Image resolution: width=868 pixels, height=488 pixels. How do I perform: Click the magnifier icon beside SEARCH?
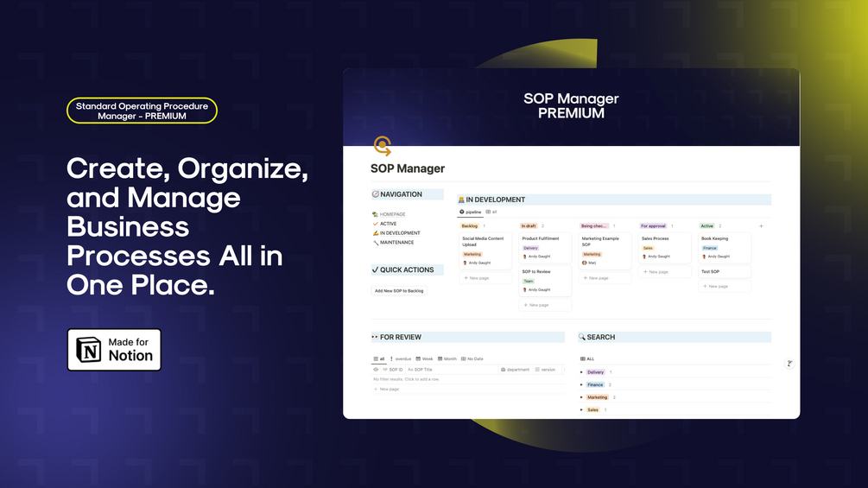click(x=582, y=337)
